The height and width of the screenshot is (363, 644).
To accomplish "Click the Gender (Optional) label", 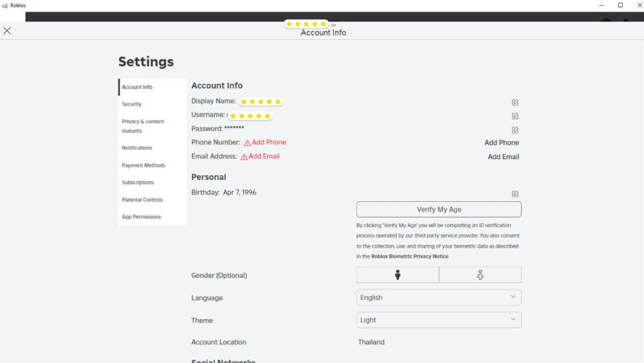I will click(x=219, y=275).
